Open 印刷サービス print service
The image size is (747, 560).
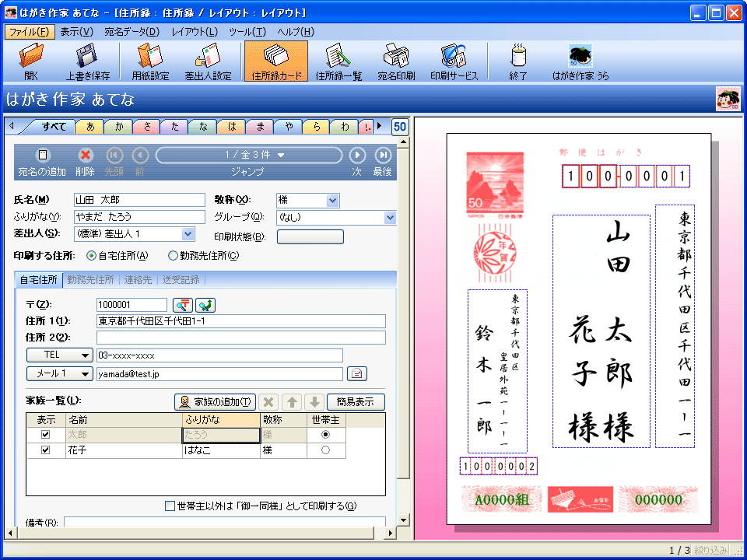pos(454,61)
